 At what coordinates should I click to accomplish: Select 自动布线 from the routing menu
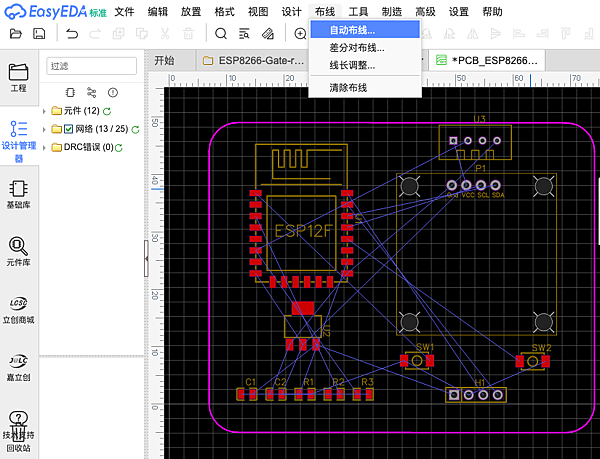(352, 29)
